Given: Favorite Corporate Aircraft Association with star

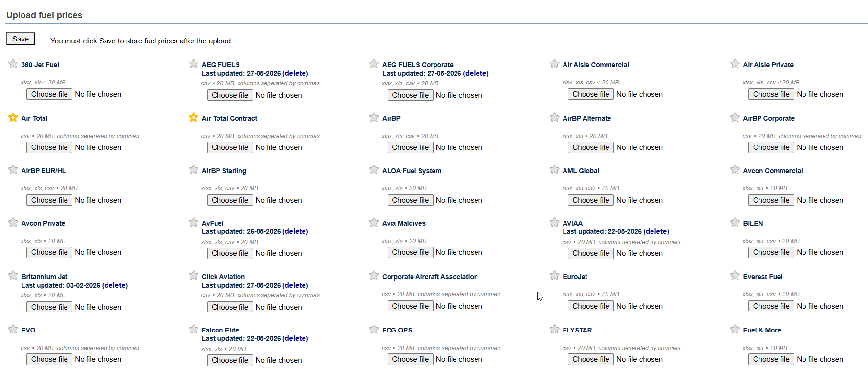Looking at the screenshot, I should click(374, 276).
